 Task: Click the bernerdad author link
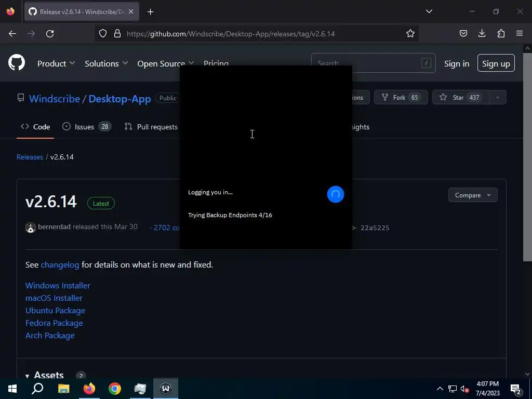pos(54,227)
